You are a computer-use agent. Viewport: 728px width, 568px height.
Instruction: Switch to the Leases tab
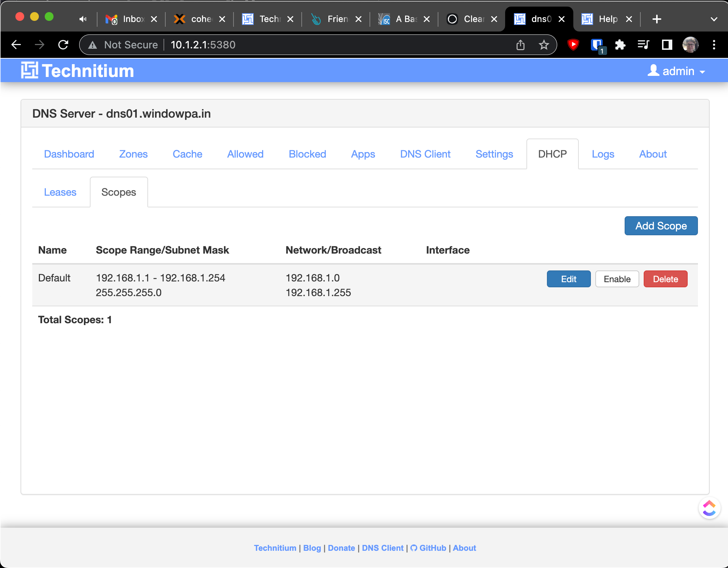(x=60, y=192)
